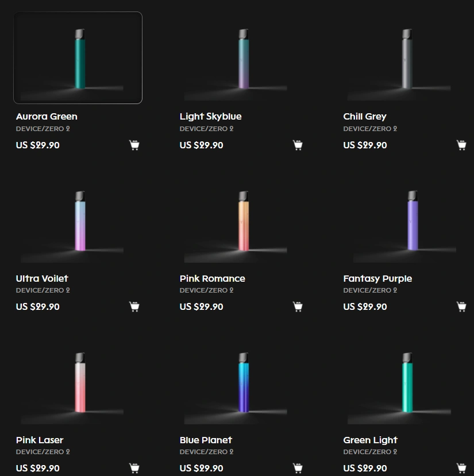Add Fantasy Purple to cart
The width and height of the screenshot is (474, 476).
coord(461,306)
